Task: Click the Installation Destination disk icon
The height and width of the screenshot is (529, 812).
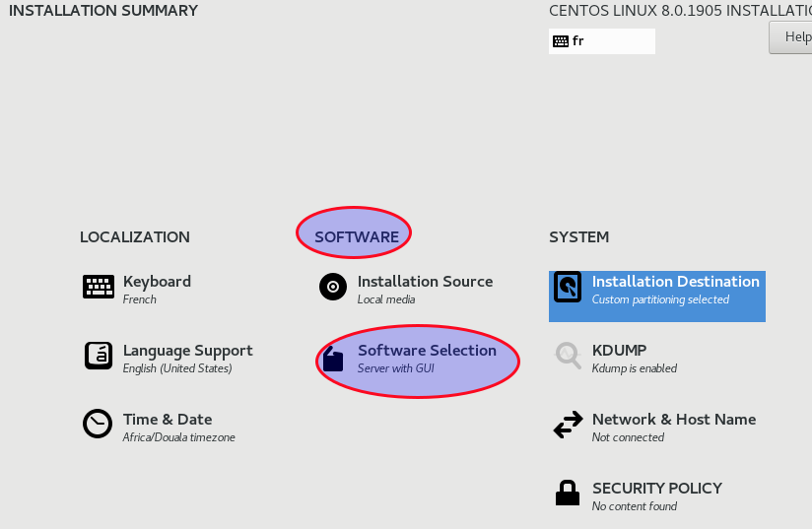Action: click(x=568, y=287)
